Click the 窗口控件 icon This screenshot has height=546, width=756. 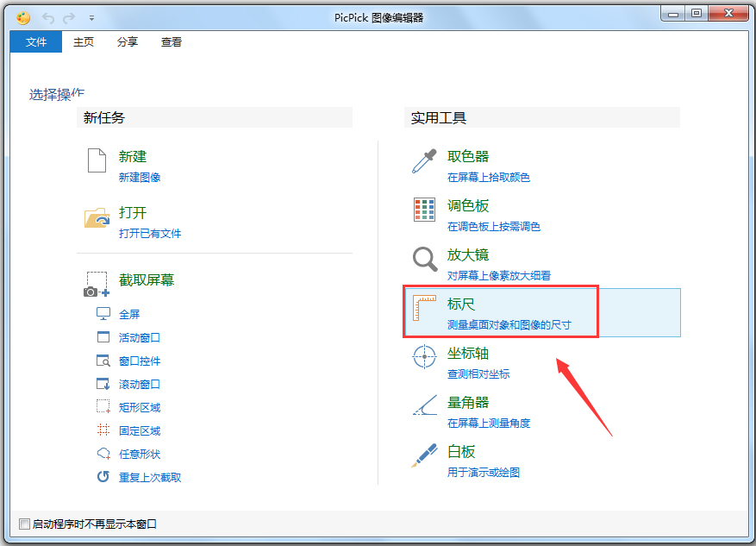(103, 361)
